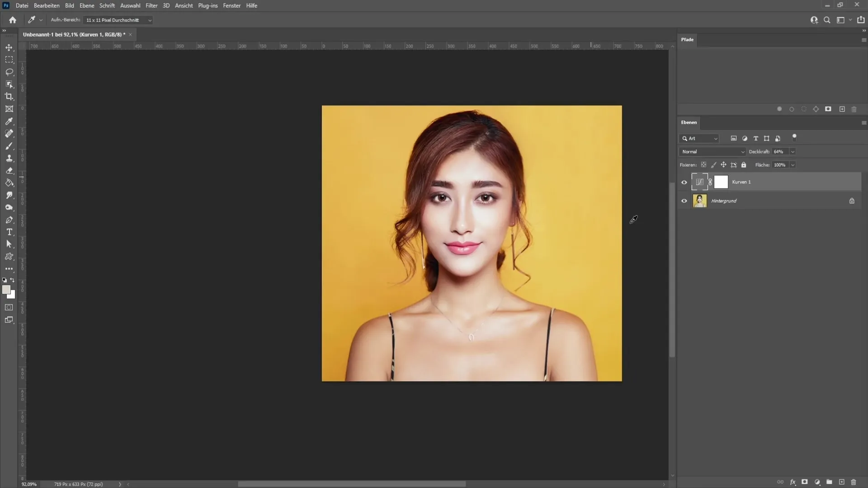Image resolution: width=868 pixels, height=488 pixels.
Task: Select the Eraser tool
Action: (9, 171)
